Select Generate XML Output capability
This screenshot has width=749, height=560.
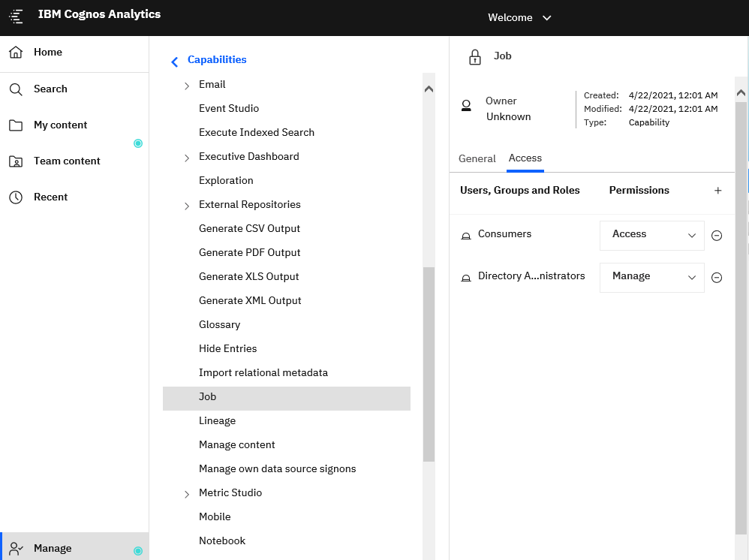click(x=250, y=300)
